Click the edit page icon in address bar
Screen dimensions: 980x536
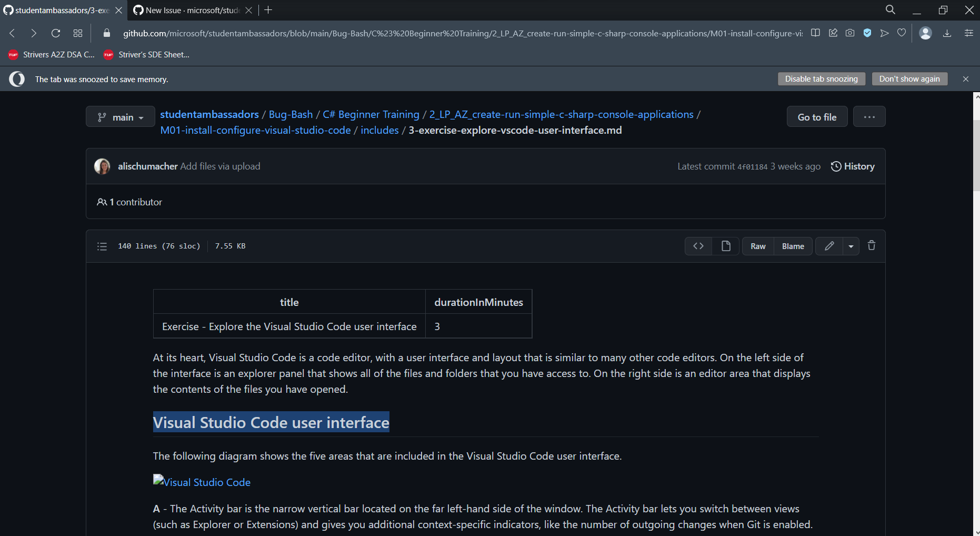[833, 33]
